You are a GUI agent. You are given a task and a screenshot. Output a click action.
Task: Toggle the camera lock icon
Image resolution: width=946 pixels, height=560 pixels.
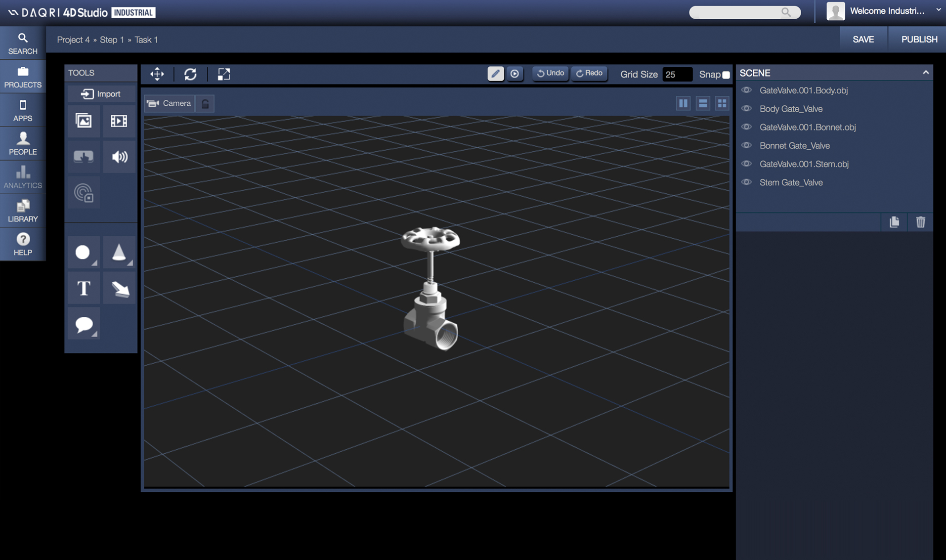click(x=205, y=103)
